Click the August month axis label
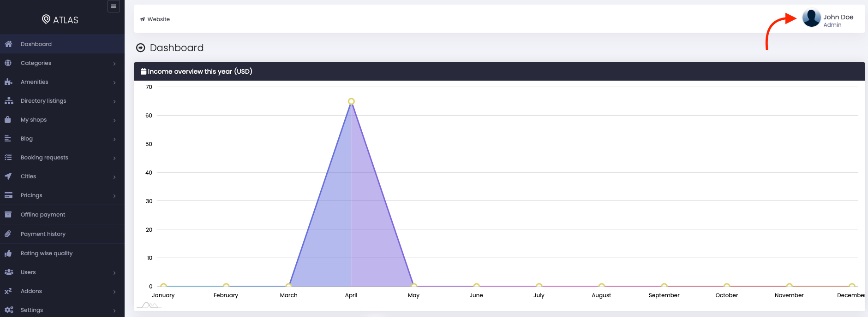Viewport: 868px width, 317px height. (x=601, y=295)
